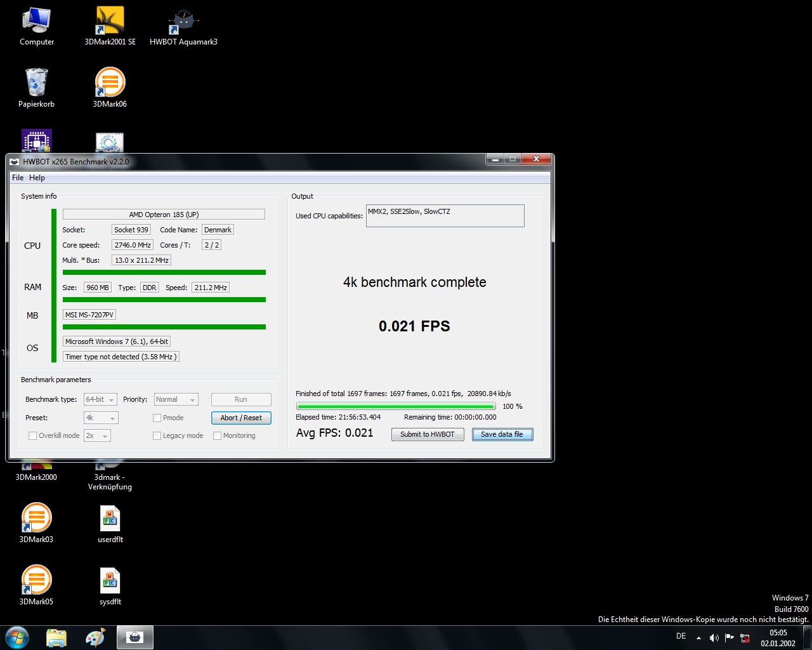Show hidden tray icons arrow
This screenshot has height=650, width=812.
(698, 637)
